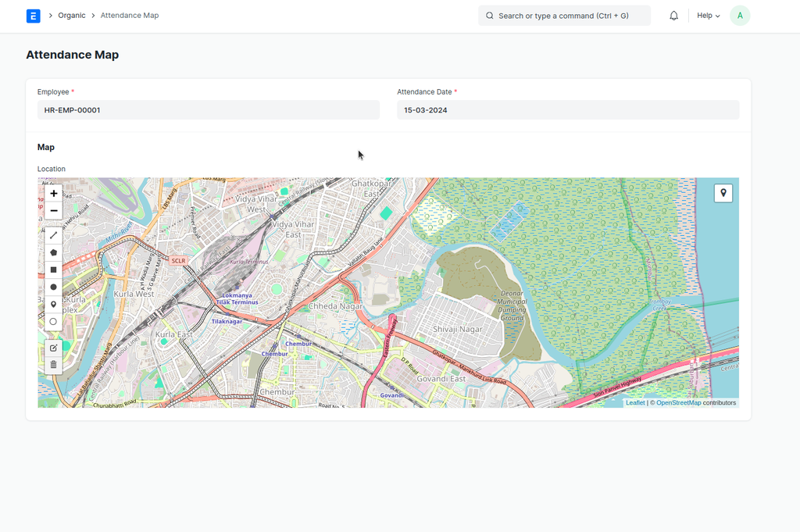
Task: Go to the Organic breadcrumb
Action: 72,16
